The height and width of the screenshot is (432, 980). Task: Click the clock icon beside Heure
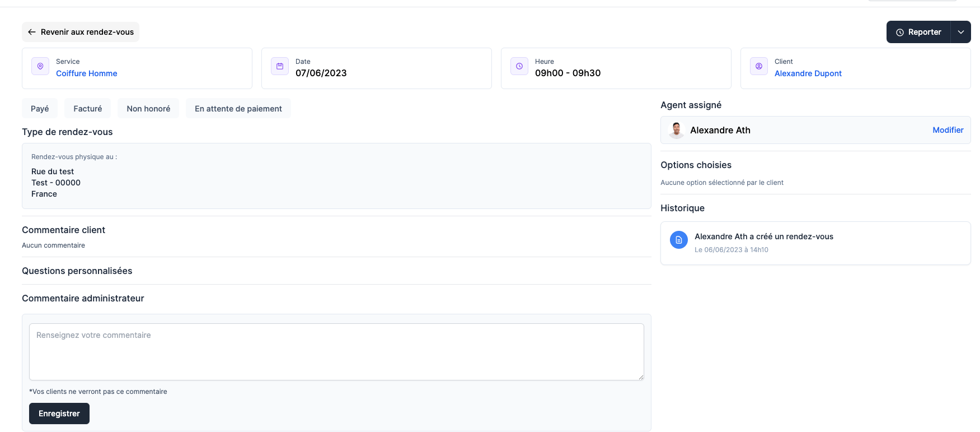click(519, 66)
